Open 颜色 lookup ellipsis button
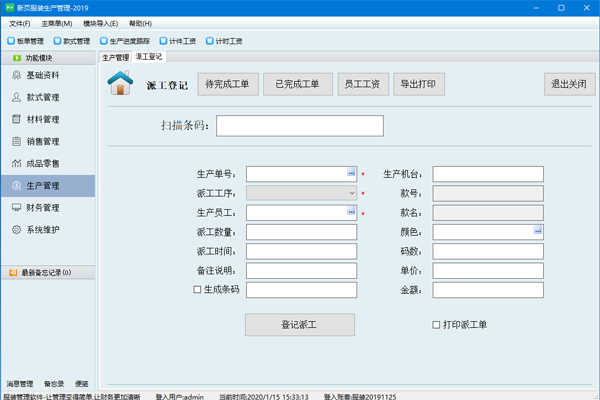Viewport: 600px width, 400px height. 538,230
